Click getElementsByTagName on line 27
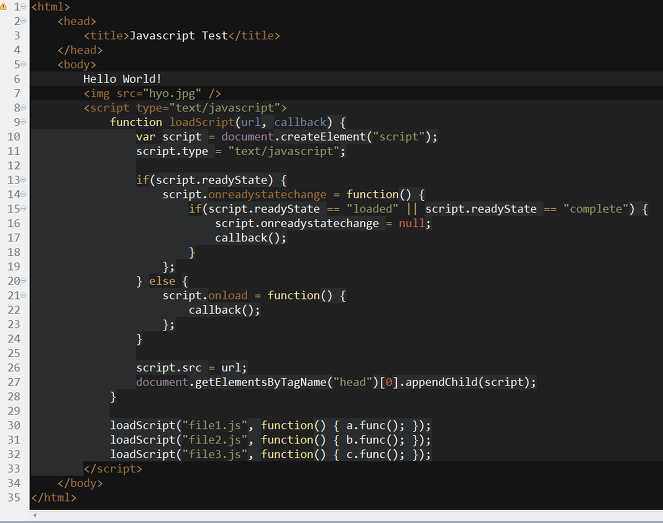The width and height of the screenshot is (663, 523). (261, 382)
